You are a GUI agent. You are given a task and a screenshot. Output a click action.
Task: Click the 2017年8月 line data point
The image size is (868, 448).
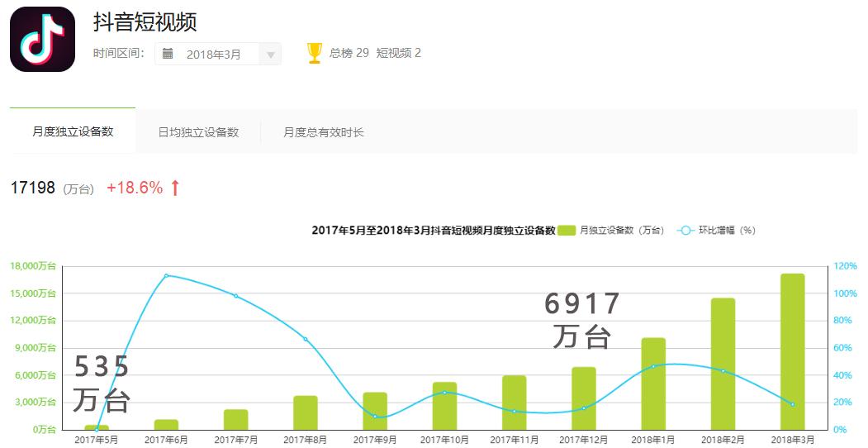click(306, 339)
